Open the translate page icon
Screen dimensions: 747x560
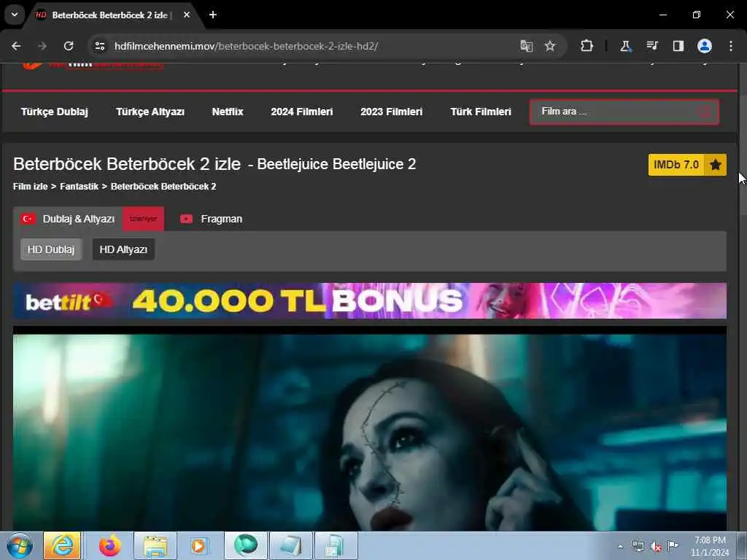(x=527, y=46)
